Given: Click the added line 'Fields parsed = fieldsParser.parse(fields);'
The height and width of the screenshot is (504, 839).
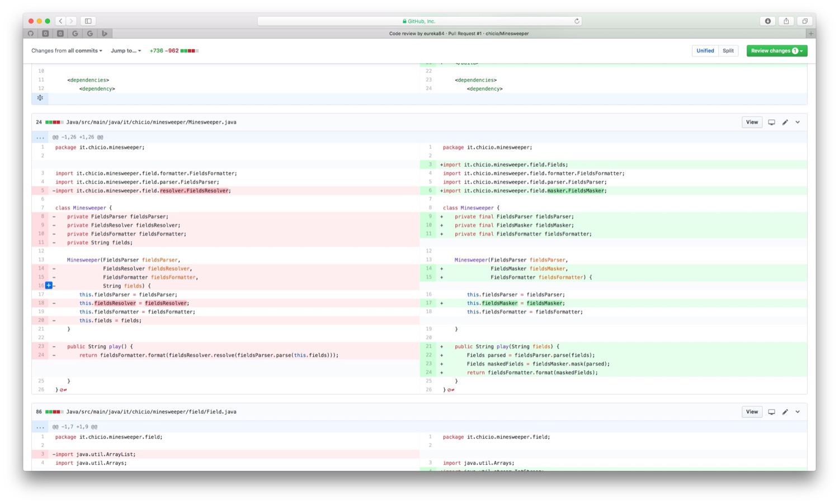Looking at the screenshot, I should (x=614, y=355).
